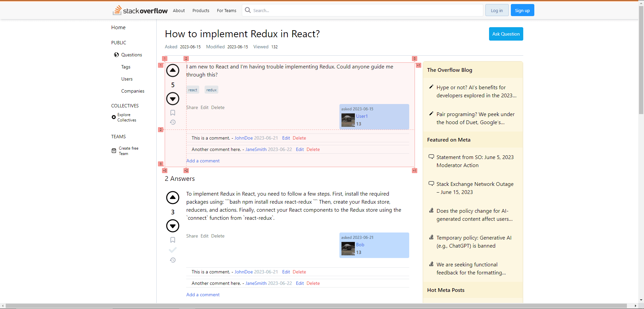Click pencil icon beside Hype or not post
This screenshot has width=644, height=309.
[431, 87]
